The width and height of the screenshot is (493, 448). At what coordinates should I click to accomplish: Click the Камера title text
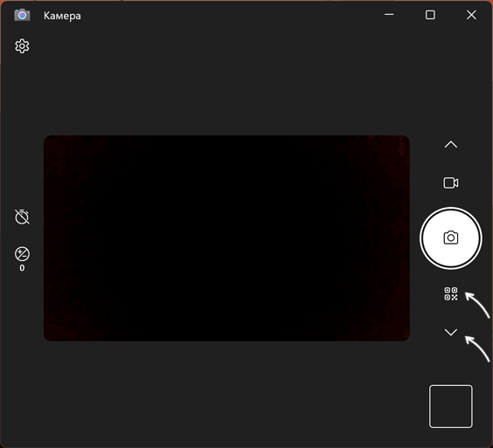click(62, 16)
